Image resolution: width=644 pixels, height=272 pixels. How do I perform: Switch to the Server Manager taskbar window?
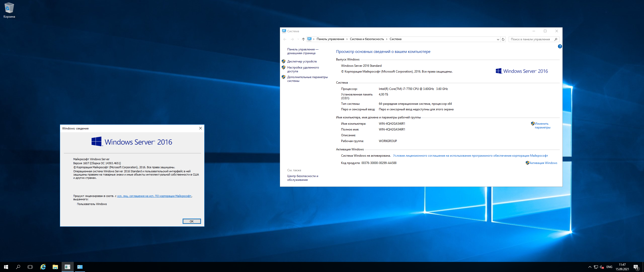(x=67, y=267)
